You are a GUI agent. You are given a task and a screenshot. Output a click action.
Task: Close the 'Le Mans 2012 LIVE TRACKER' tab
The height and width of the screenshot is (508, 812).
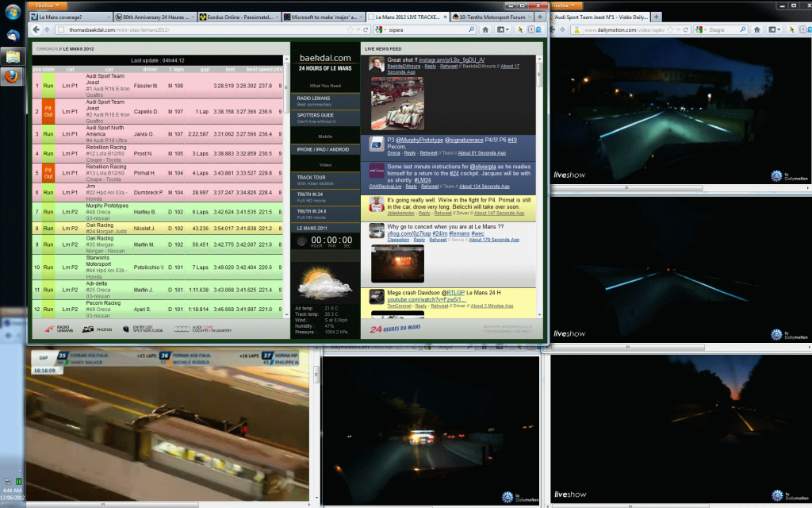click(x=444, y=17)
